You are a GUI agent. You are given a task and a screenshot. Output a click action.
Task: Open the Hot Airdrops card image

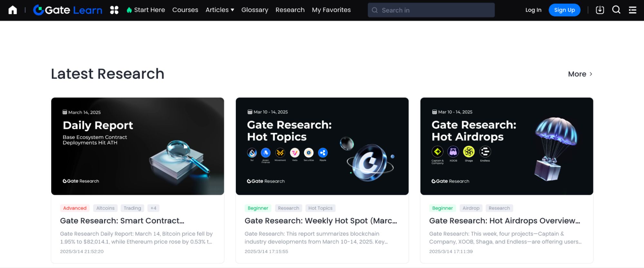click(x=506, y=146)
